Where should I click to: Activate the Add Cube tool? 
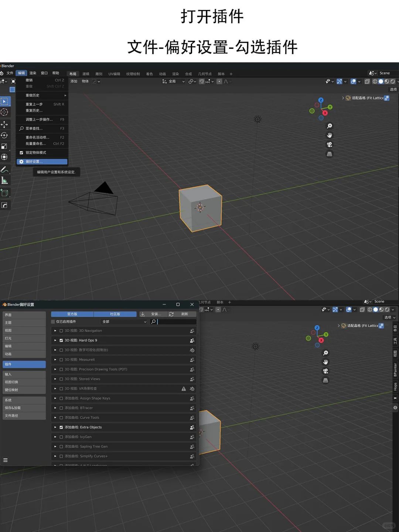coord(5,192)
